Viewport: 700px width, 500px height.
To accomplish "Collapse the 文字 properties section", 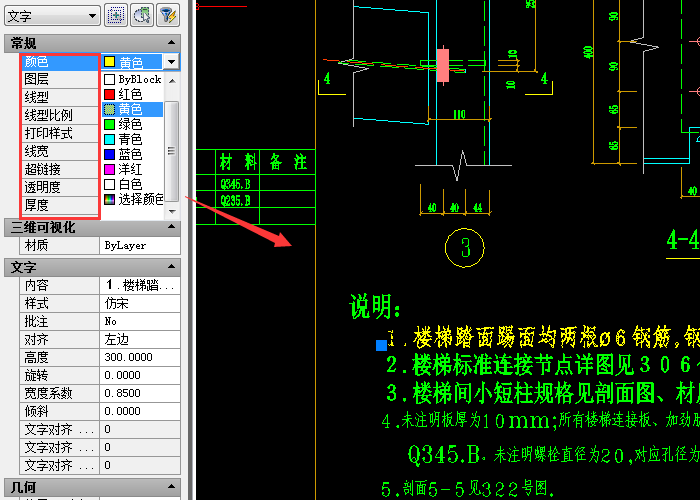I will (171, 267).
